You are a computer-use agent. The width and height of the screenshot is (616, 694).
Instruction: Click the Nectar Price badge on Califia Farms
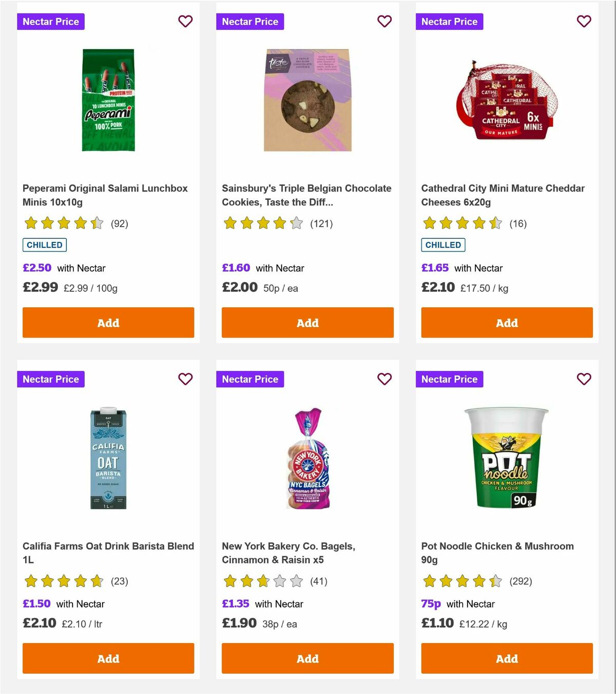pos(51,379)
